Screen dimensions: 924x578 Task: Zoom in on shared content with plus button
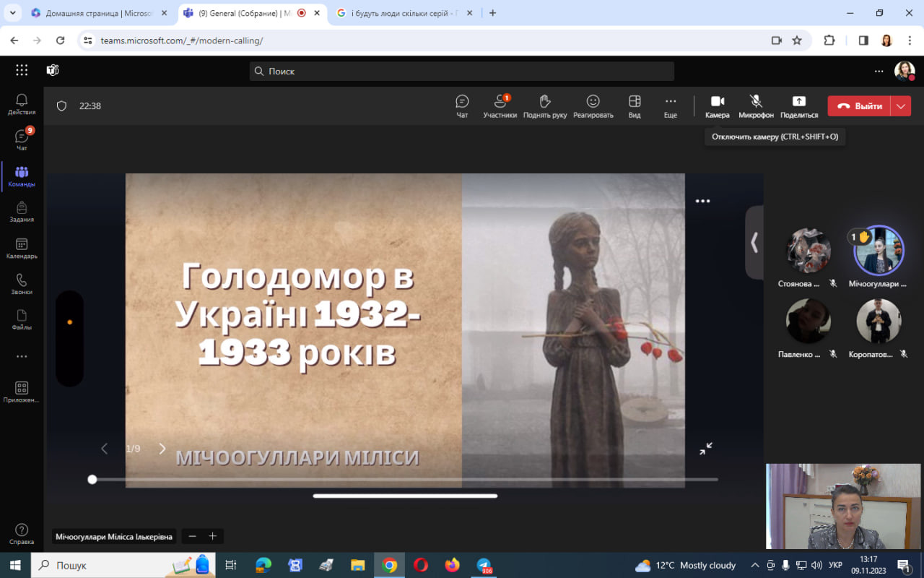tap(212, 536)
